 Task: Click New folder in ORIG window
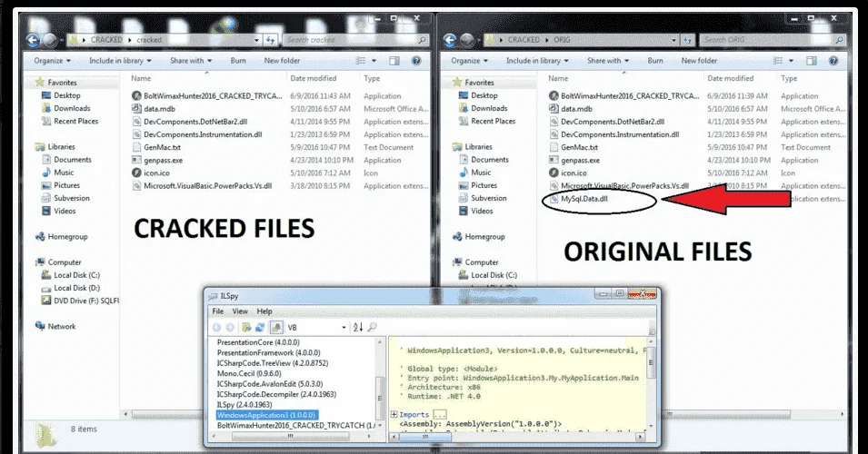tap(699, 60)
